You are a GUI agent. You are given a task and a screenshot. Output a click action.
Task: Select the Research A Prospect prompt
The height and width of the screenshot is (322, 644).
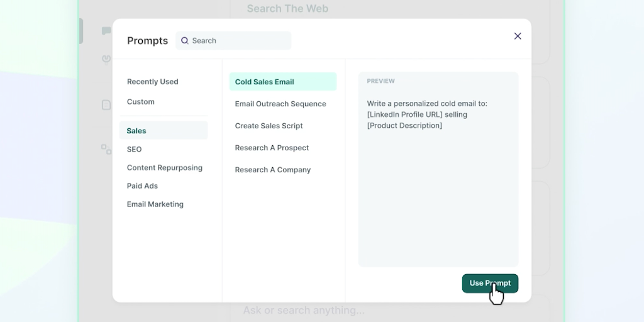[272, 148]
